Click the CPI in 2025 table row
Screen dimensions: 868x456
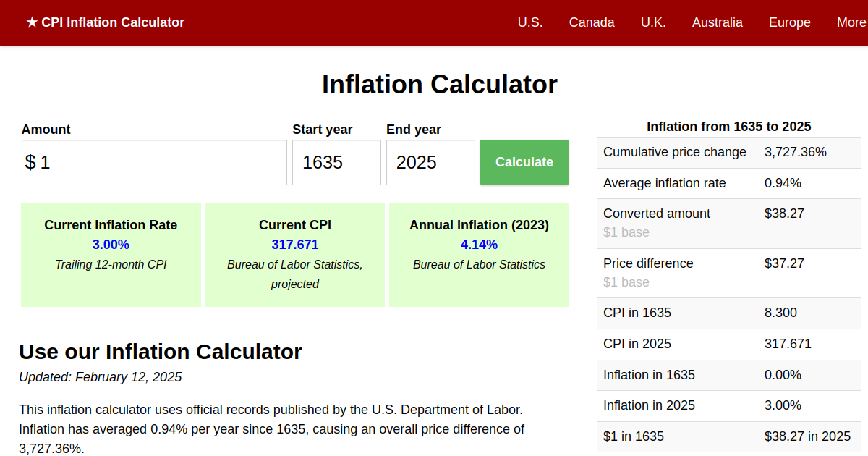728,344
